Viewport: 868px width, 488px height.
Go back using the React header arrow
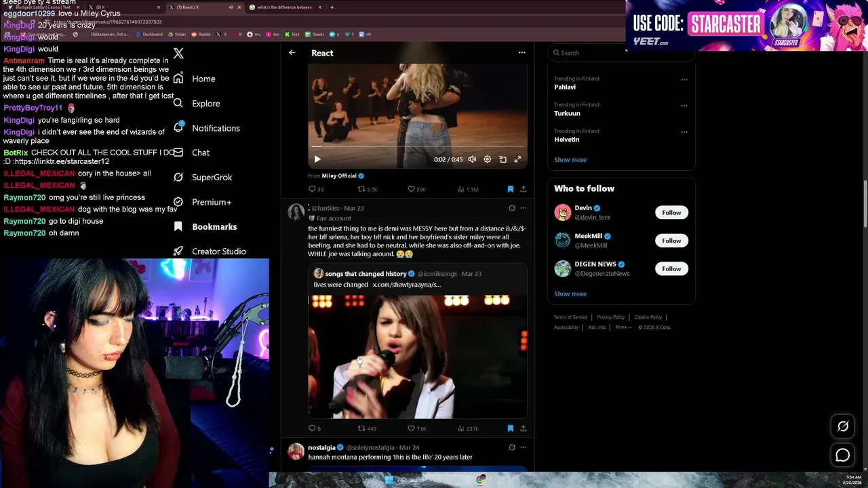292,53
